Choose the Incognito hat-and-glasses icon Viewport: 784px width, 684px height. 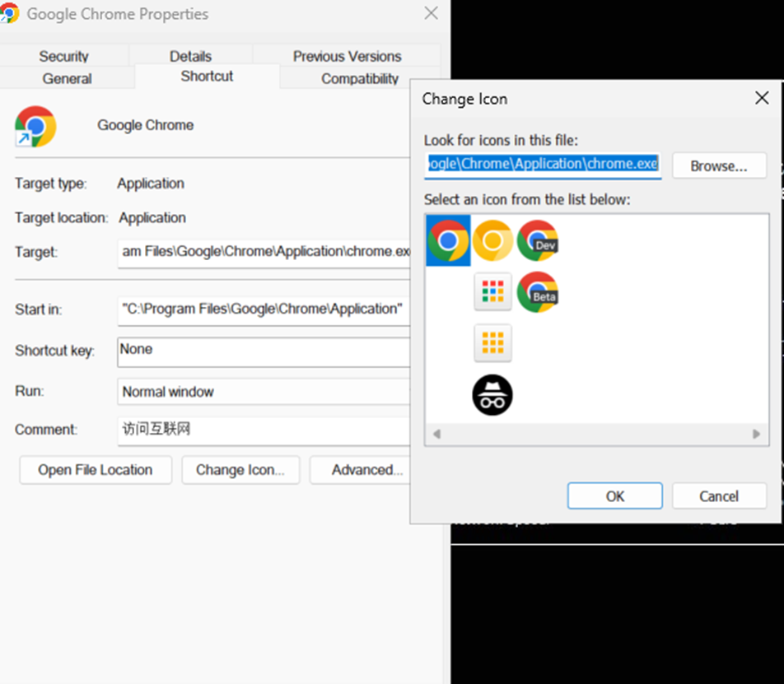[x=492, y=395]
